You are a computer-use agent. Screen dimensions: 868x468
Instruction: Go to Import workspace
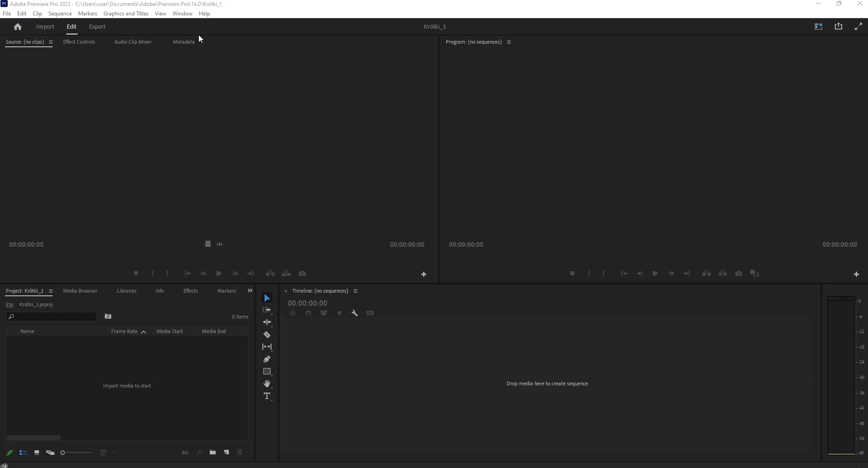coord(45,27)
